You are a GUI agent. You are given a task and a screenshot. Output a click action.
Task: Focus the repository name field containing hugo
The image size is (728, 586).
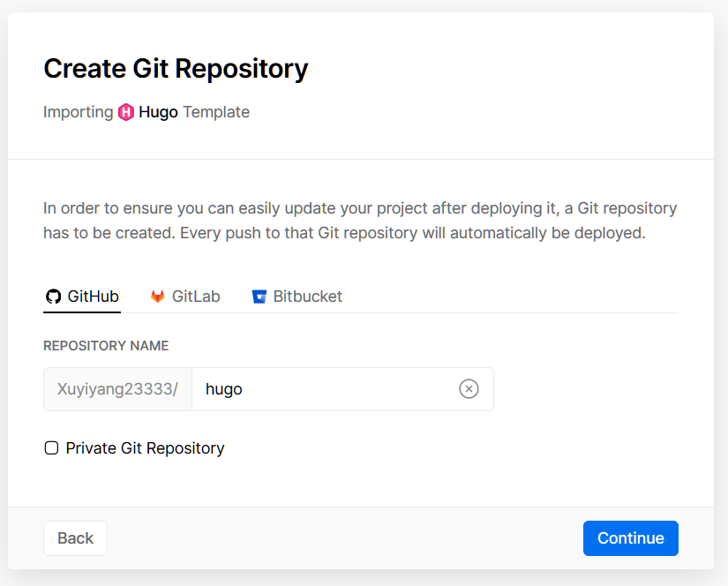[326, 389]
